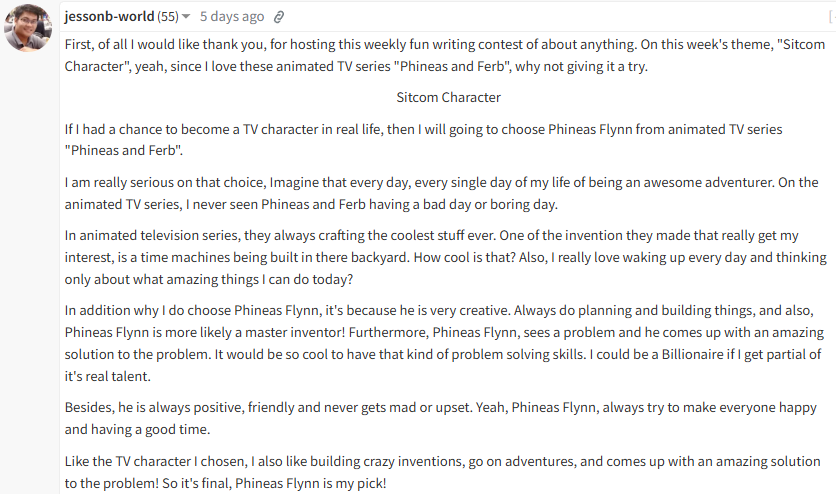Click the "5 days ago" timestamp
836x494 pixels.
tap(232, 17)
